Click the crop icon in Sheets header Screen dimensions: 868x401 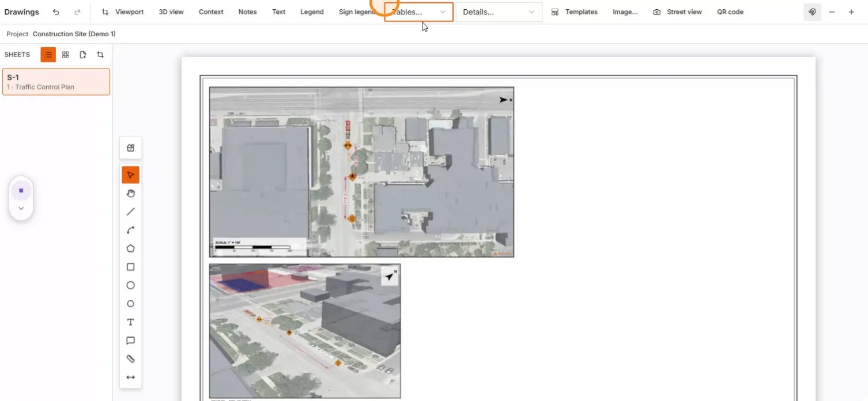coord(100,55)
